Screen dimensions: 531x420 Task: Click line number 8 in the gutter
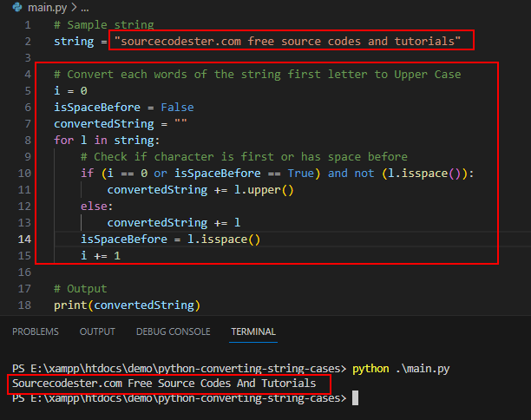[x=28, y=141]
